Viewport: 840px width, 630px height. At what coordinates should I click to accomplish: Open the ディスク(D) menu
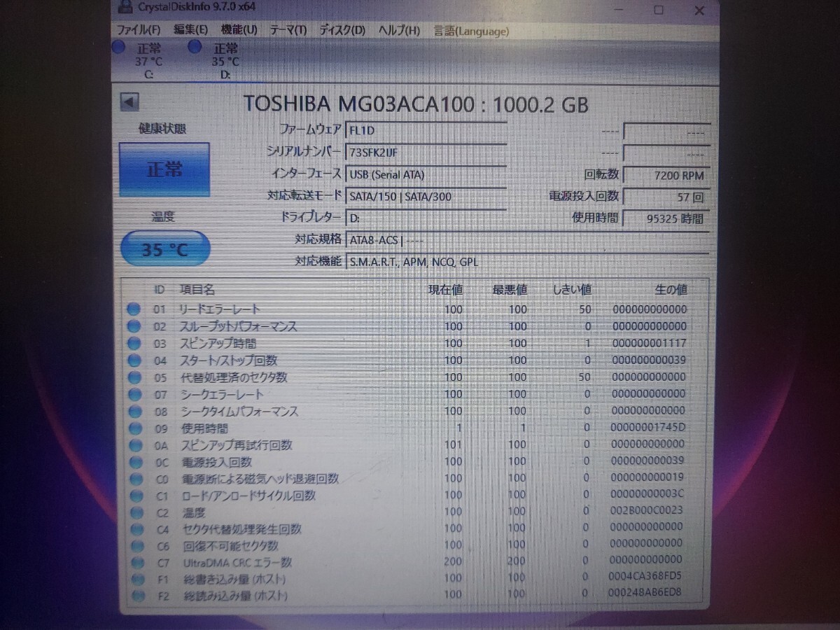tap(342, 30)
